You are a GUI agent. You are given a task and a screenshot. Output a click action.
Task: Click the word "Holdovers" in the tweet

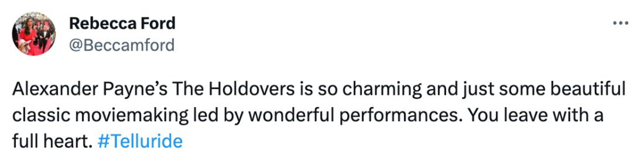pyautogui.click(x=252, y=89)
